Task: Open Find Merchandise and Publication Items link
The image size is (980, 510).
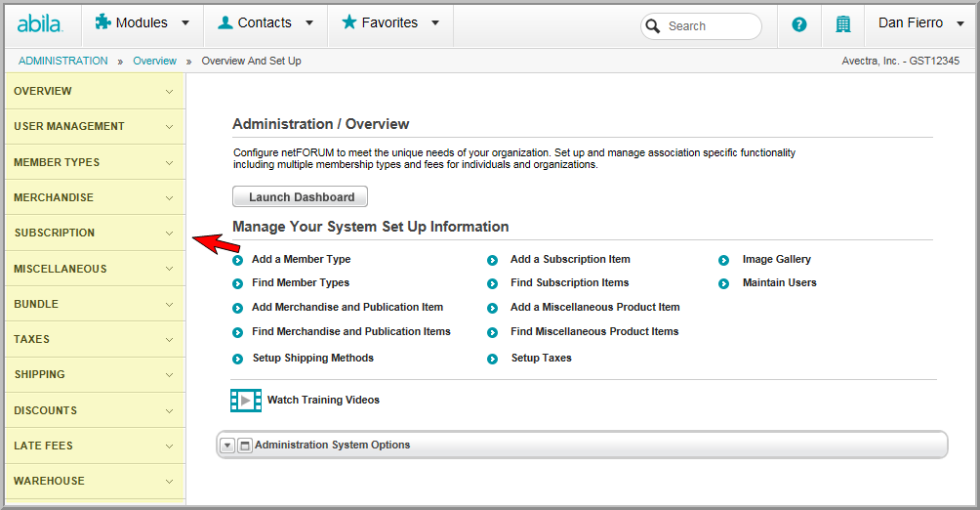Action: tap(350, 331)
